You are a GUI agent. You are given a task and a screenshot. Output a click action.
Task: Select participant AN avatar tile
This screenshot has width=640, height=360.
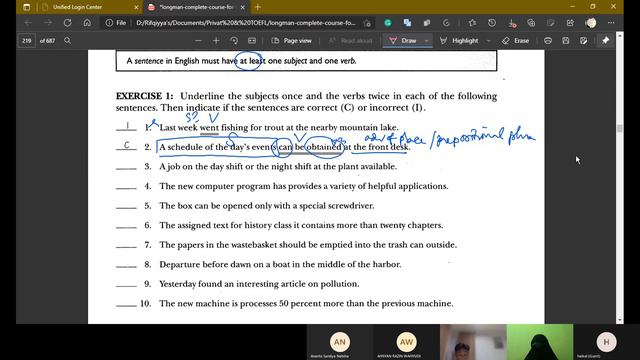(x=340, y=342)
